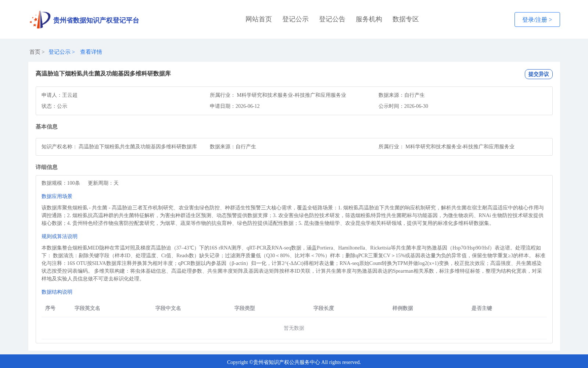Click the 查看详情 breadcrumb
This screenshot has height=368, width=588.
(x=91, y=52)
